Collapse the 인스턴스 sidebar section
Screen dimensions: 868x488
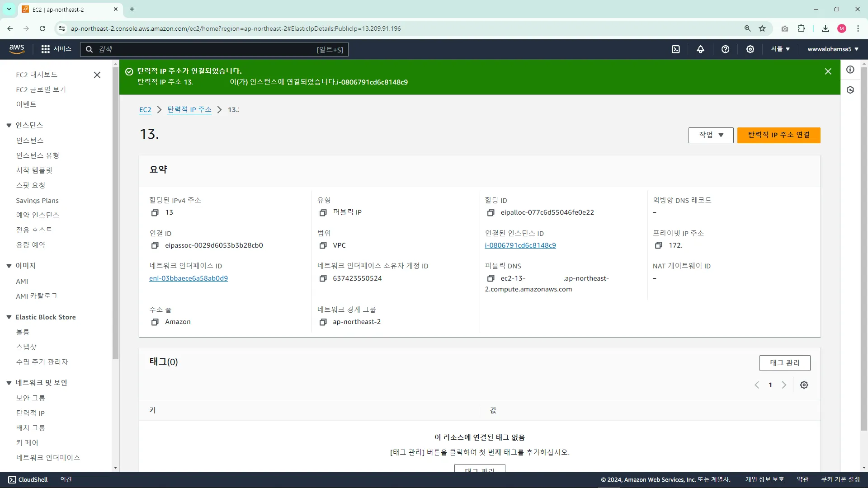tap(9, 125)
